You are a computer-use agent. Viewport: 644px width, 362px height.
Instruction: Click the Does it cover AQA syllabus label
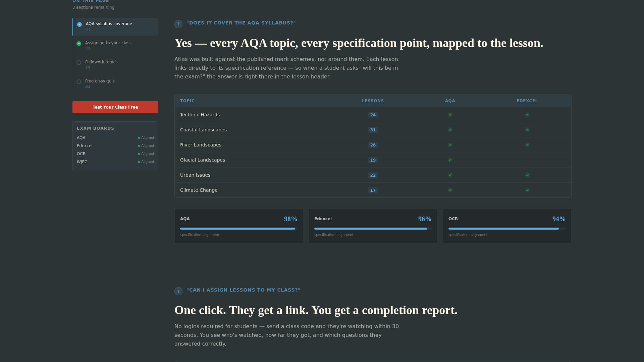241,23
